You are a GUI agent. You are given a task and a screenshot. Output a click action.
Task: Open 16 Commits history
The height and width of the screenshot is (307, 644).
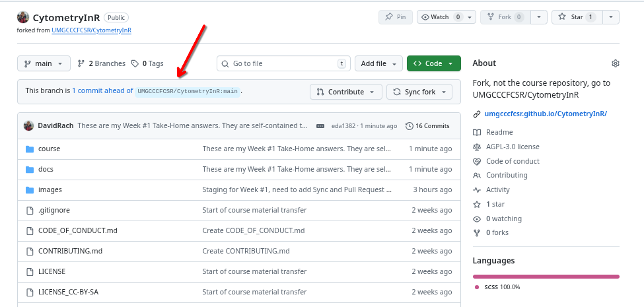[x=427, y=125]
